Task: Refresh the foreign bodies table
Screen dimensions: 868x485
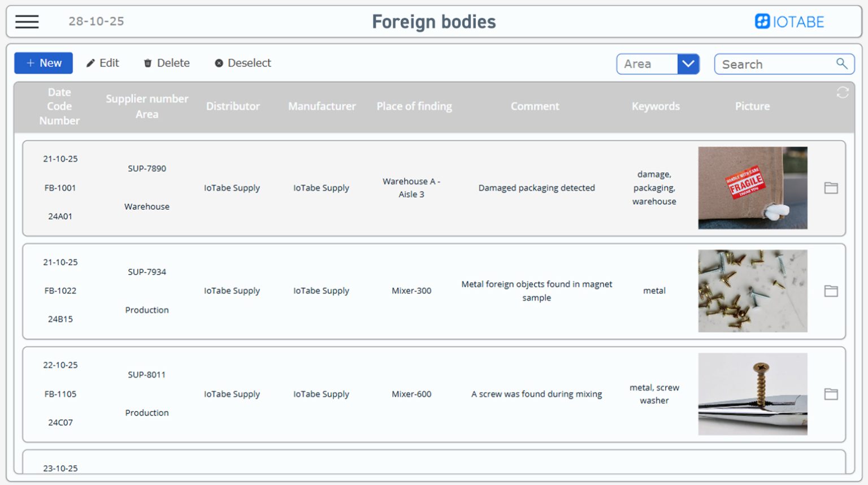Action: 843,92
